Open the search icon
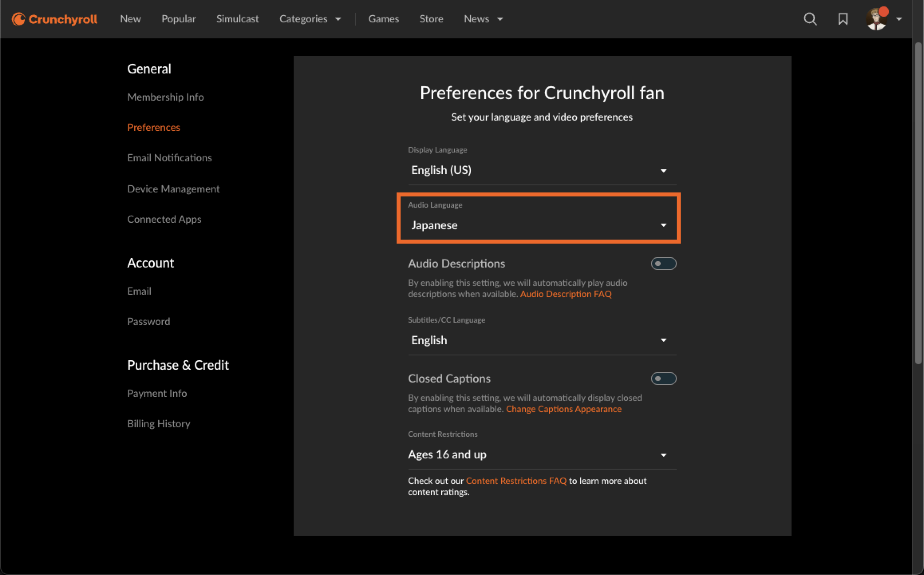Image resolution: width=924 pixels, height=575 pixels. pyautogui.click(x=810, y=19)
